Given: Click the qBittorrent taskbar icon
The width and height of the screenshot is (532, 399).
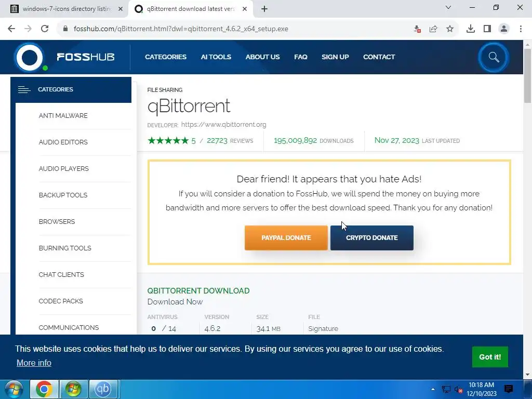Looking at the screenshot, I should pyautogui.click(x=103, y=389).
